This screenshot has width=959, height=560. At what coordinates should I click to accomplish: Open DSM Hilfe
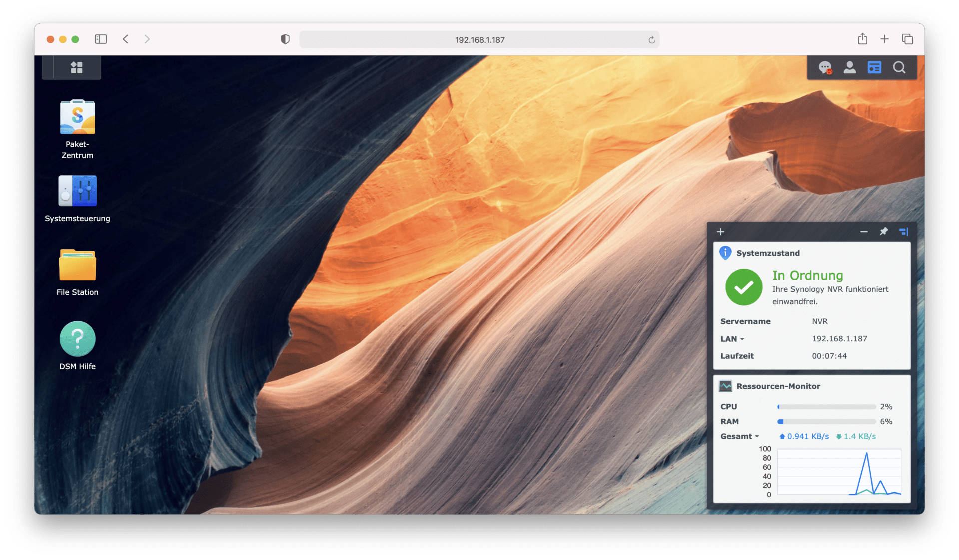[77, 338]
